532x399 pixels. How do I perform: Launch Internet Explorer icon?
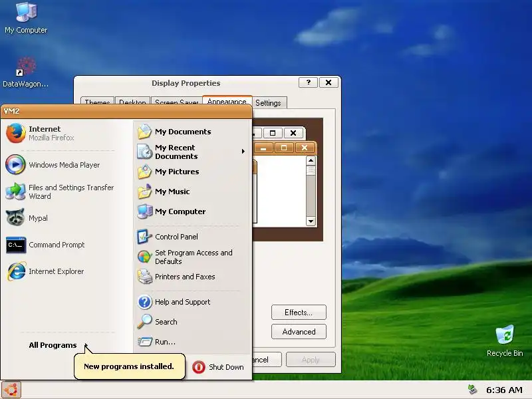tap(16, 271)
